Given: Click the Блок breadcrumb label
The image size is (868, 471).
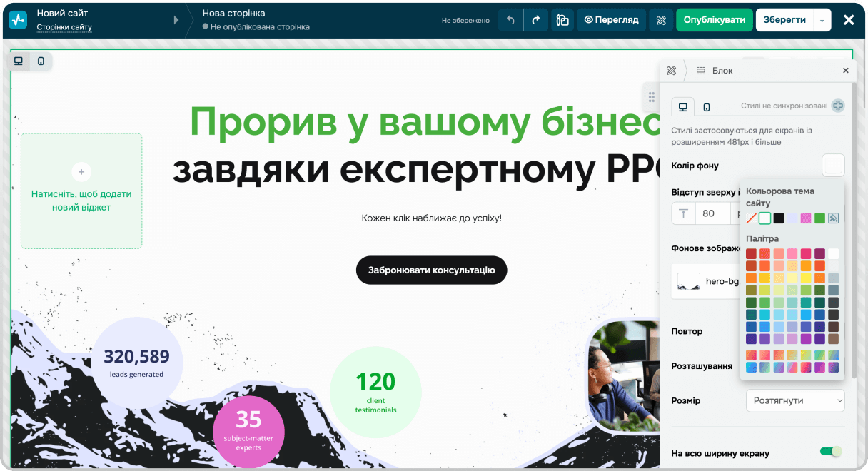Looking at the screenshot, I should click(x=722, y=71).
